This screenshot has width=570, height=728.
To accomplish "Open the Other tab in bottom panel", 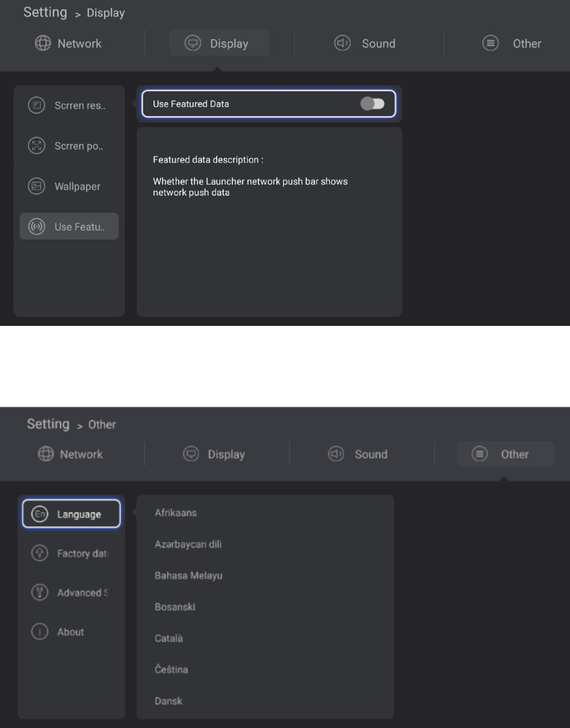I will click(x=506, y=454).
